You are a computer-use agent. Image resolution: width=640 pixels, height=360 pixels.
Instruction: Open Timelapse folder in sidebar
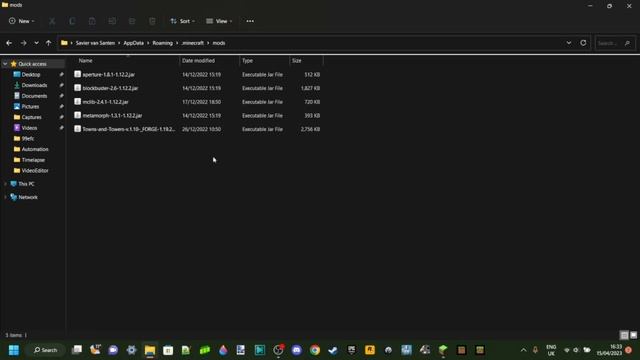pos(33,160)
